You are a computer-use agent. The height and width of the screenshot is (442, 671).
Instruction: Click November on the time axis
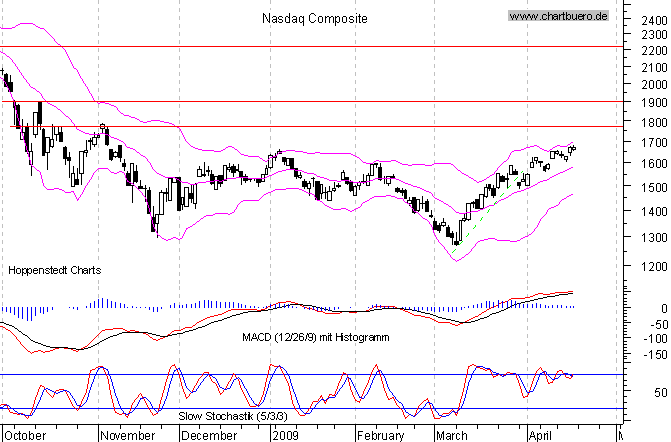tap(126, 435)
